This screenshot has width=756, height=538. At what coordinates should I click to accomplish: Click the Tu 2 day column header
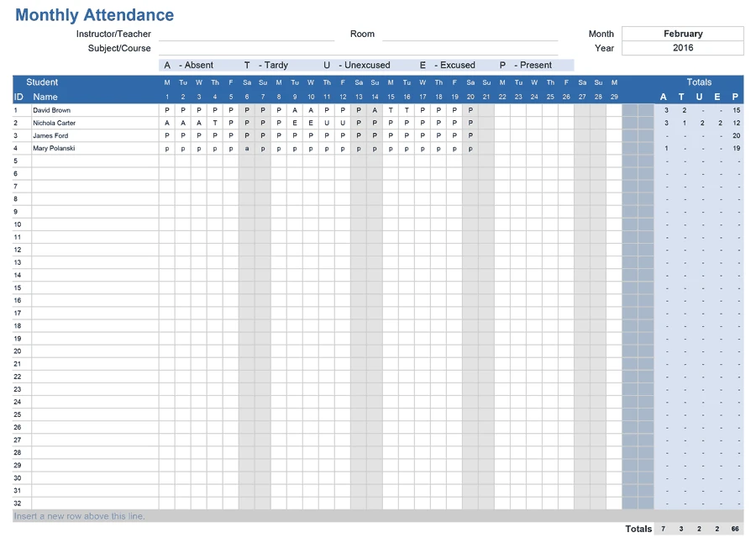[x=182, y=89]
